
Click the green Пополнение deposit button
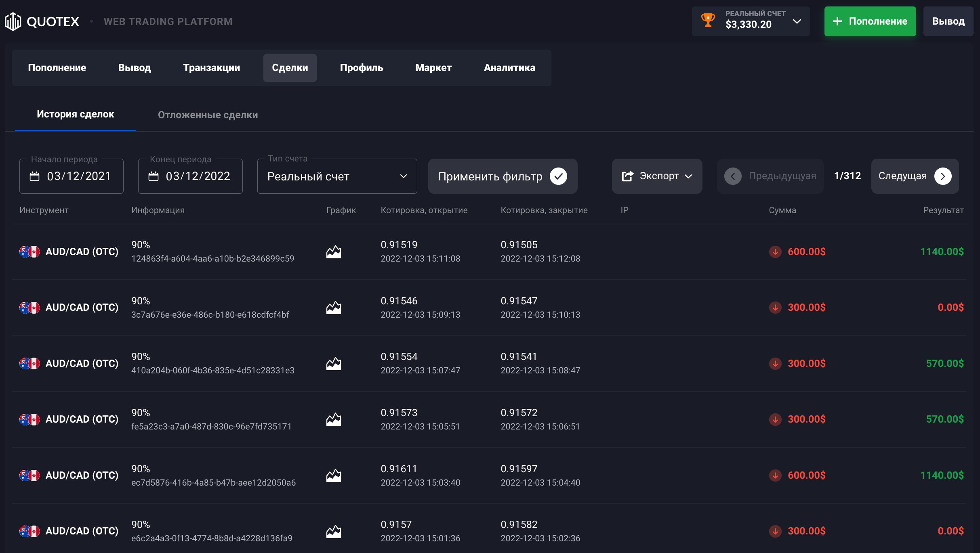coord(870,21)
